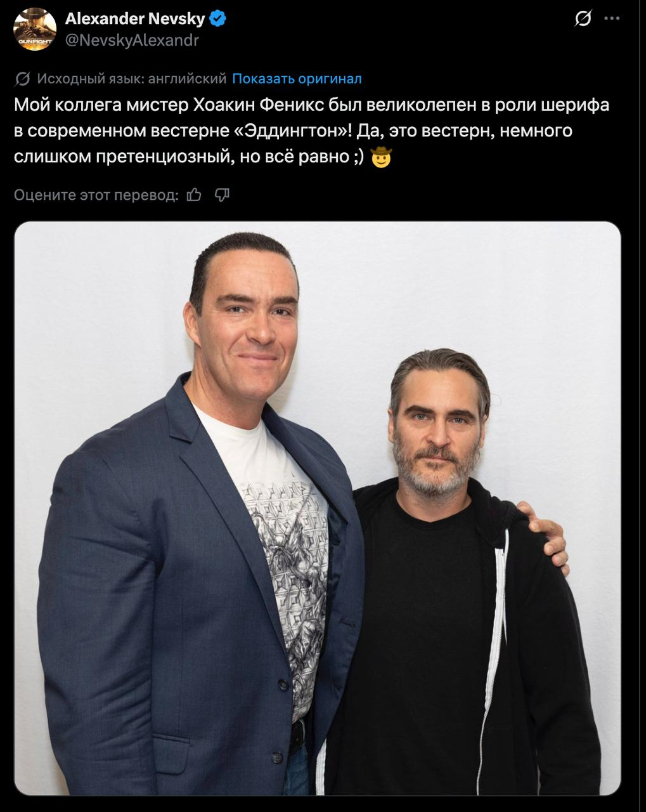This screenshot has height=812, width=646.
Task: Click the thumbs up translation rating
Action: [194, 195]
